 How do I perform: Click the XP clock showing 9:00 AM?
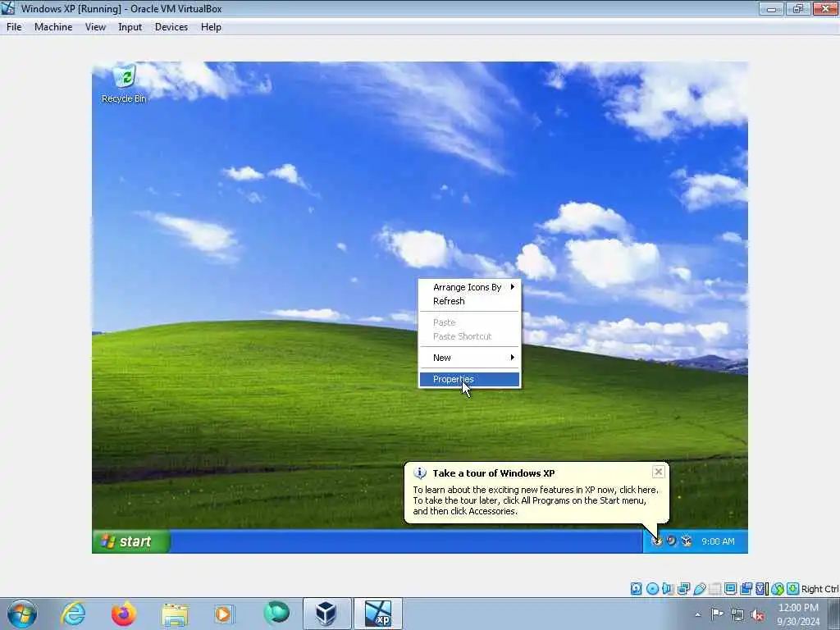tap(718, 541)
